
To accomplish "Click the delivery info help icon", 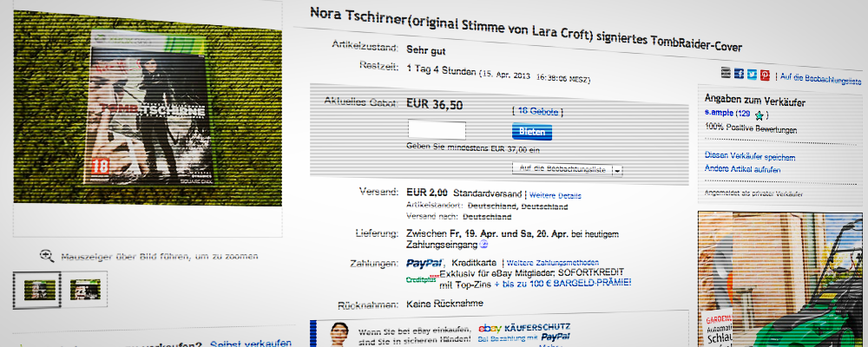I will pos(483,244).
